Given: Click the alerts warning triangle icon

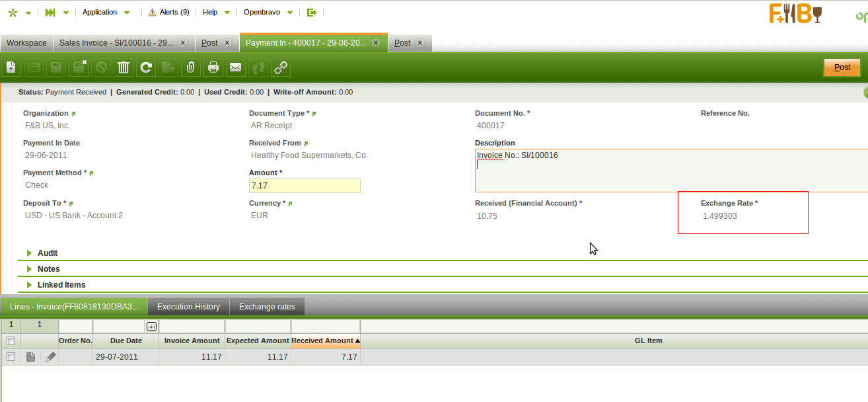Looking at the screenshot, I should 153,13.
